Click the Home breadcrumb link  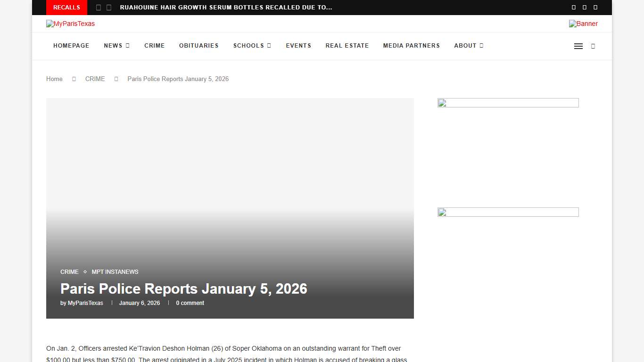tap(54, 79)
